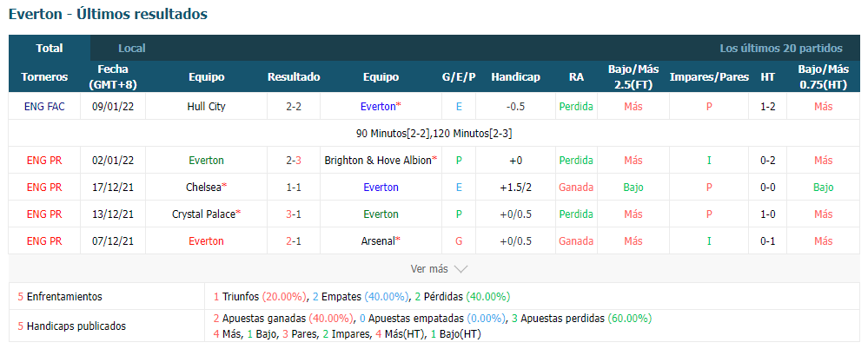
Task: Select the Total tab
Action: click(x=50, y=48)
